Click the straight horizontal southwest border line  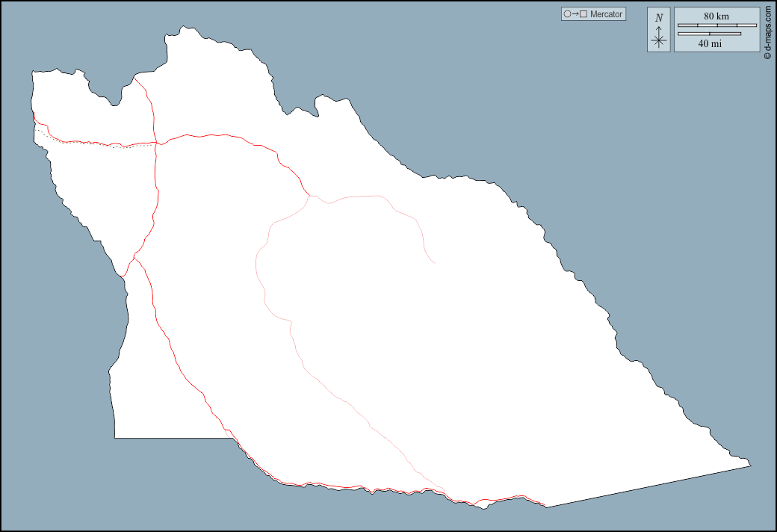(x=172, y=439)
